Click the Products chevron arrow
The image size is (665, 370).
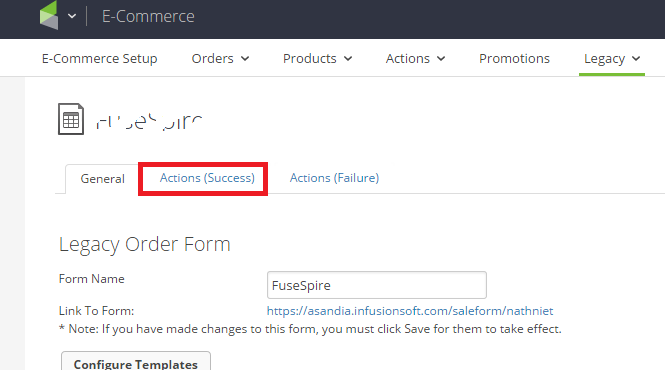[348, 59]
